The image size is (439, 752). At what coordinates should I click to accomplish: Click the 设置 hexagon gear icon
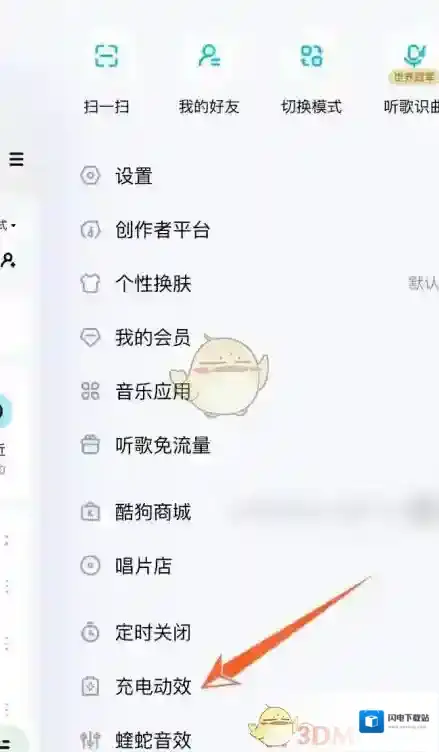point(90,176)
